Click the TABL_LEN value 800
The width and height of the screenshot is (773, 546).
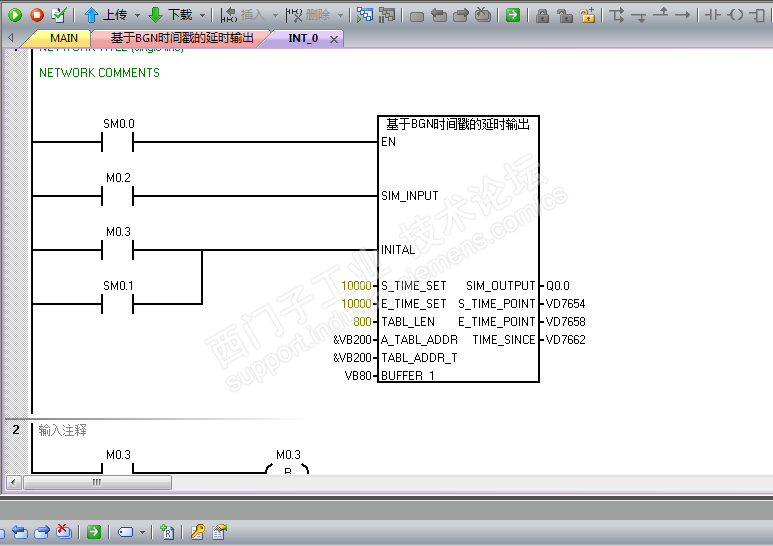[x=362, y=322]
